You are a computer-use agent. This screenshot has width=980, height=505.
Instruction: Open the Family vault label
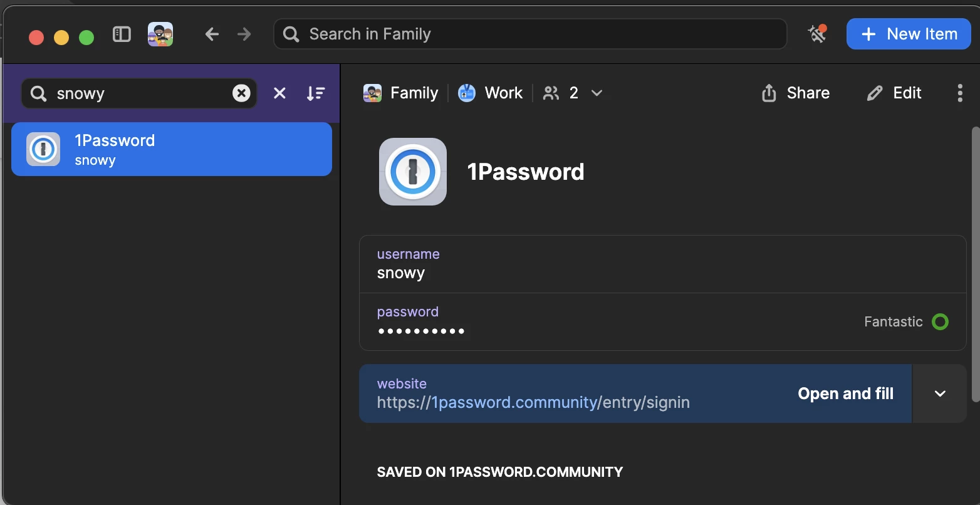[401, 93]
